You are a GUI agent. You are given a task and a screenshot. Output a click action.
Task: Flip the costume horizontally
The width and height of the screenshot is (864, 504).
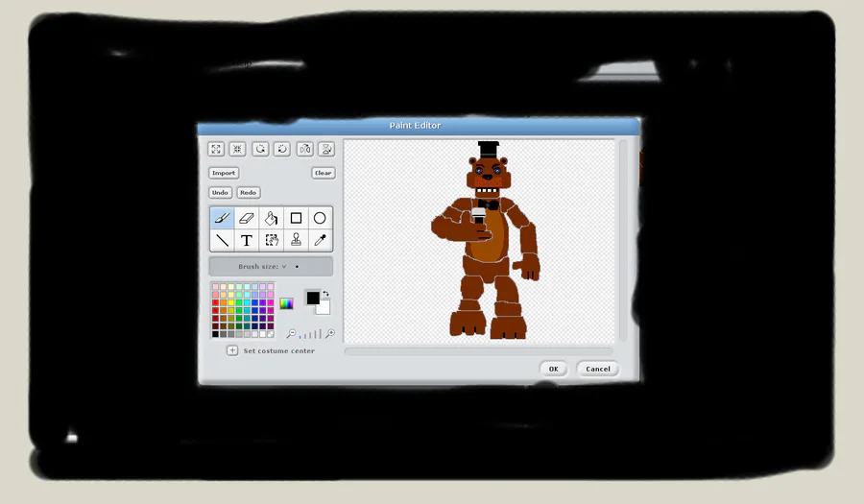[x=304, y=149]
